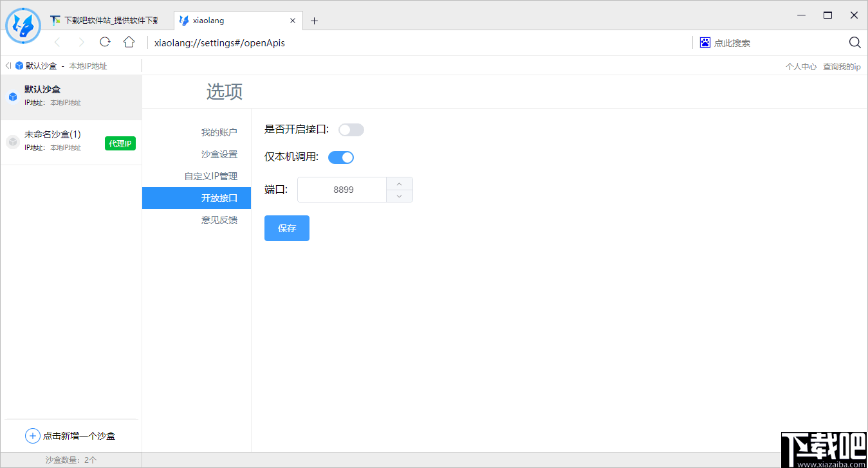Screen dimensions: 868x468
Task: Click the image icon beside 点此搜索
Action: click(x=704, y=42)
